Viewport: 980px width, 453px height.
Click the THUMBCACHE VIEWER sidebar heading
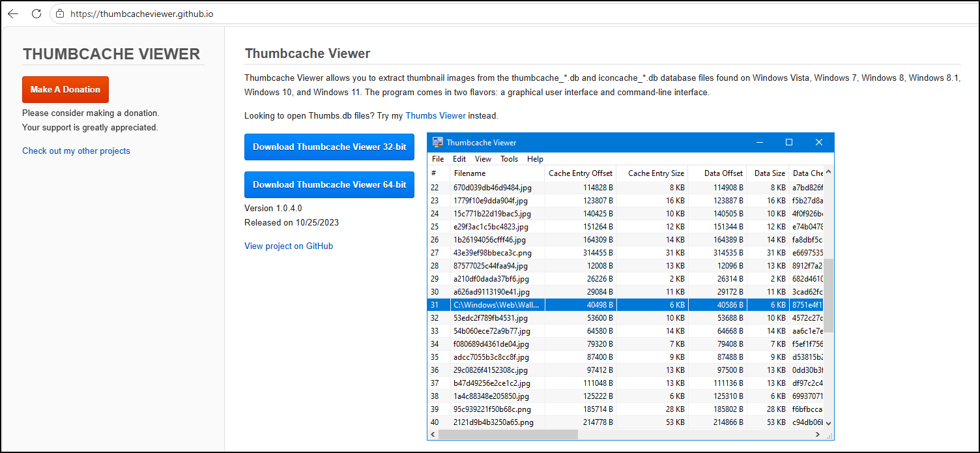pyautogui.click(x=111, y=54)
